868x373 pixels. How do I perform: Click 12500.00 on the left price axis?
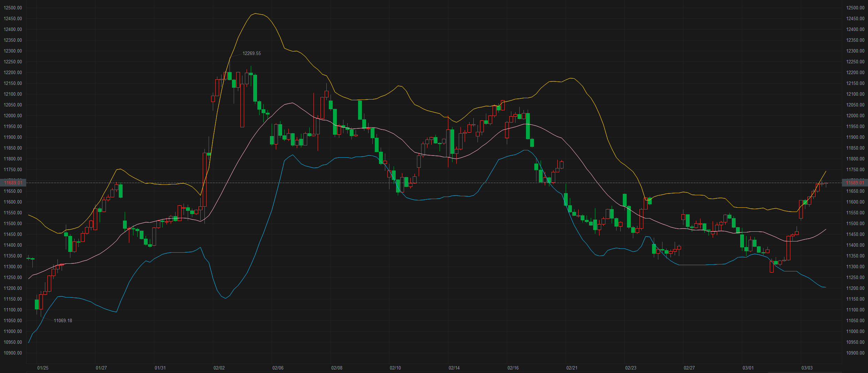tap(13, 8)
